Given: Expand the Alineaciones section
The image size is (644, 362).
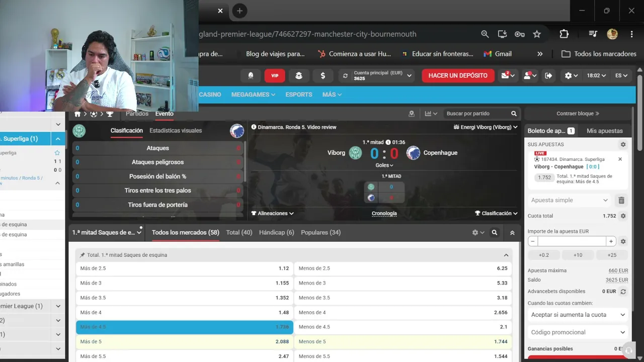Looking at the screenshot, I should tap(273, 213).
